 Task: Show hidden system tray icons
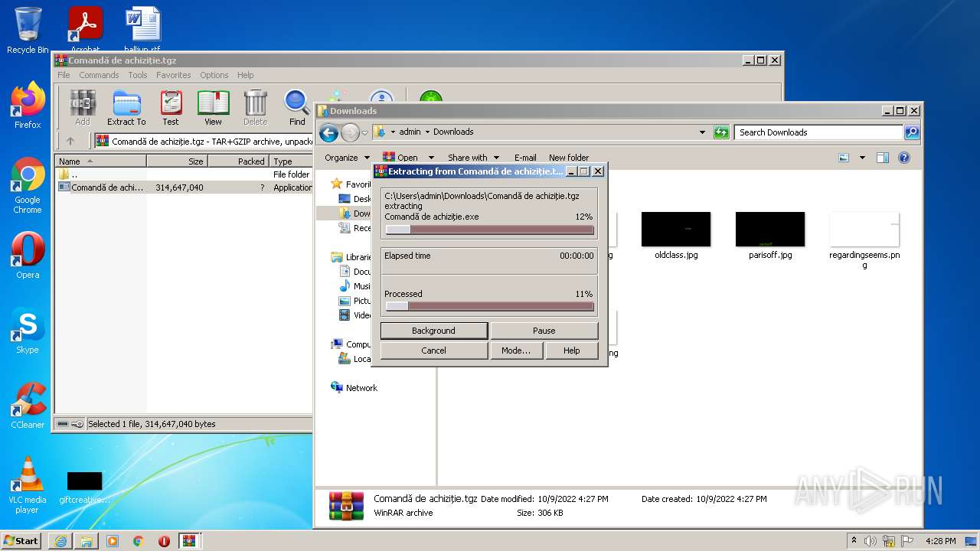click(x=854, y=541)
